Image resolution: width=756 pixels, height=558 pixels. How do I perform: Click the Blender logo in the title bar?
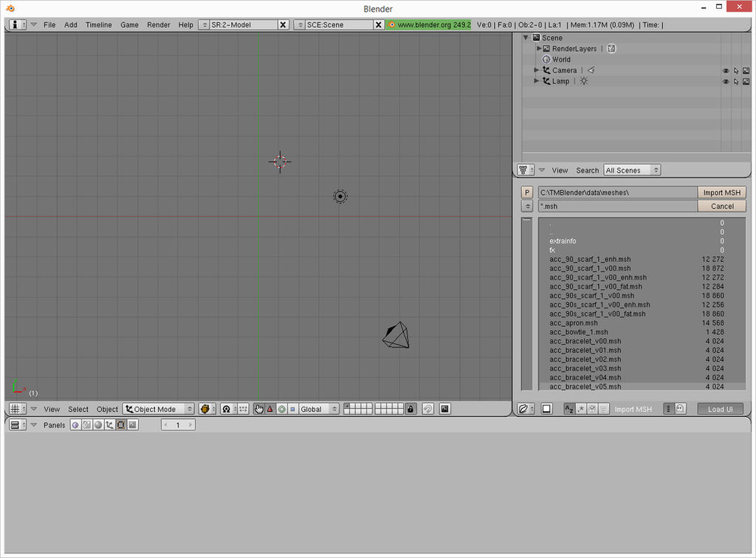click(10, 8)
